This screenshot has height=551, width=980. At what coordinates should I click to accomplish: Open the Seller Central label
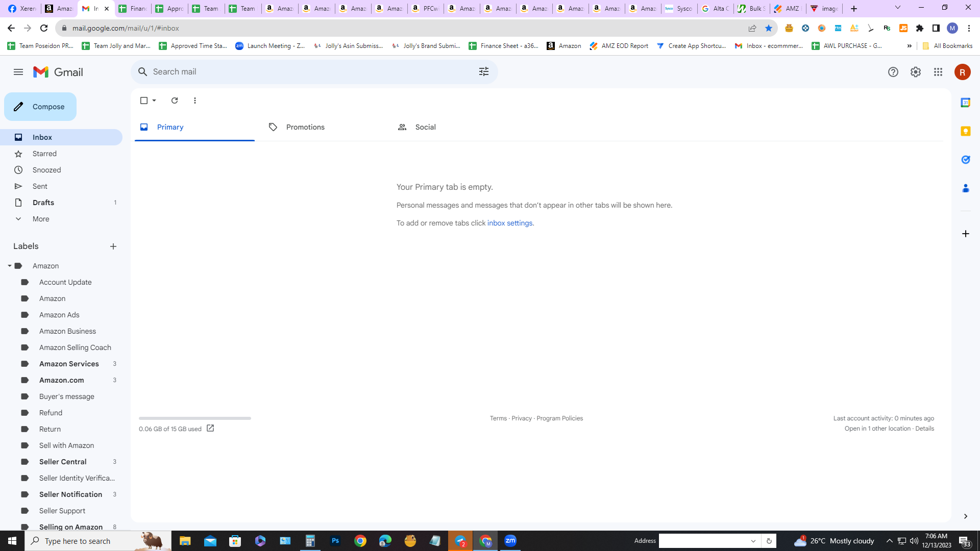[x=63, y=462]
